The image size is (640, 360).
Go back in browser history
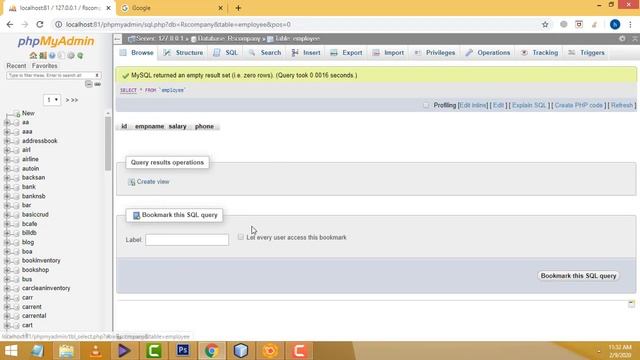[x=10, y=24]
